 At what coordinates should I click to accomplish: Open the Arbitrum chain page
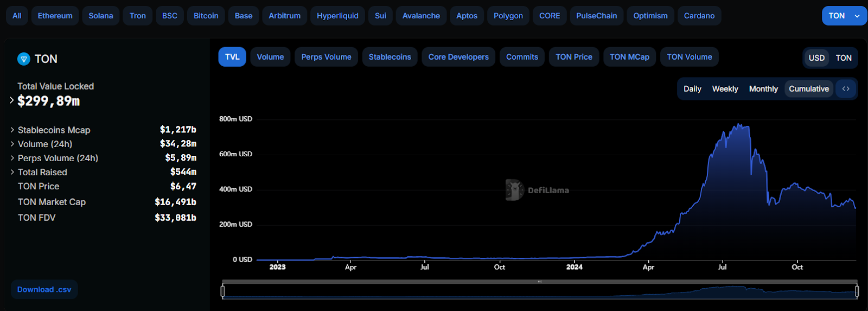click(284, 16)
